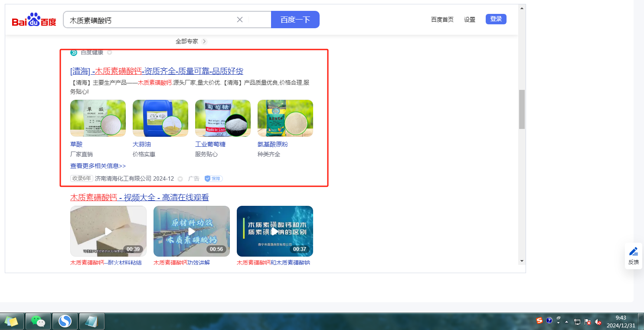644x330 pixels.
Task: Open the 百度首页 link
Action: click(x=442, y=20)
